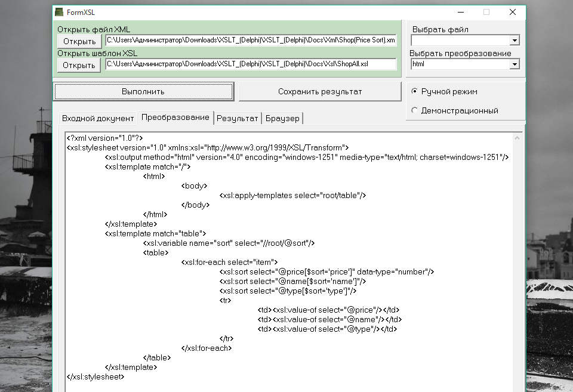Switch to Входной документ tab
This screenshot has height=392, width=573.
97,118
